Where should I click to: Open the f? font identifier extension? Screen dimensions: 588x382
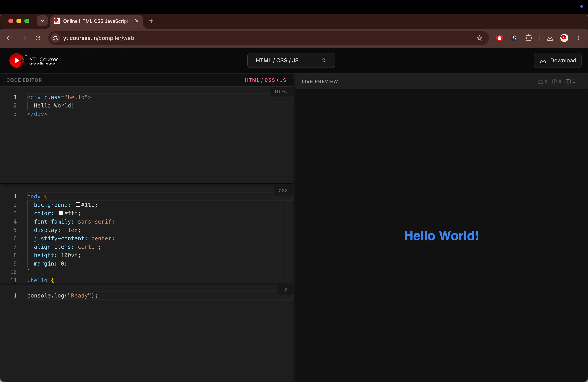click(x=514, y=38)
